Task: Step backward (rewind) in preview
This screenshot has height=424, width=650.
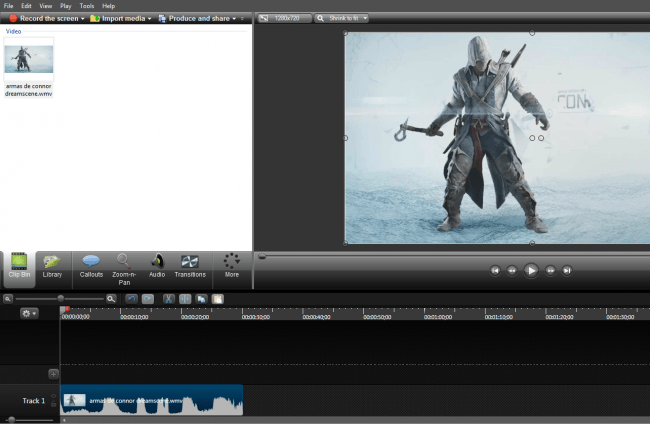Action: [x=512, y=271]
